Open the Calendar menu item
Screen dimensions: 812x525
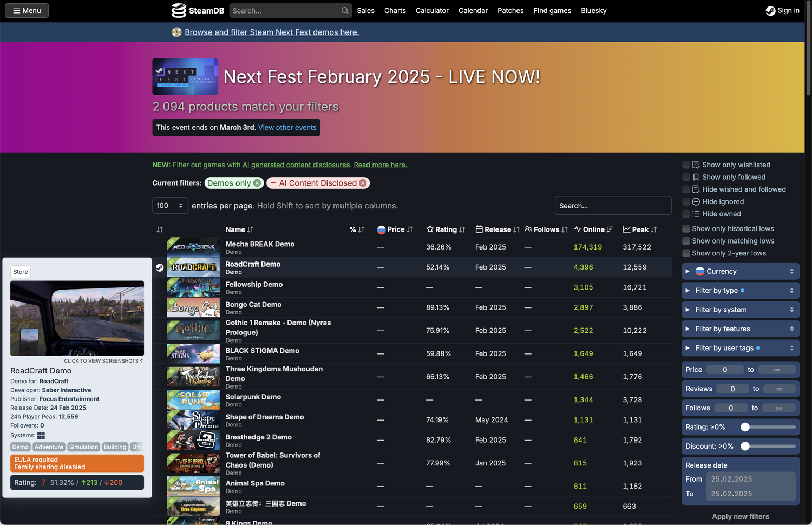point(473,10)
